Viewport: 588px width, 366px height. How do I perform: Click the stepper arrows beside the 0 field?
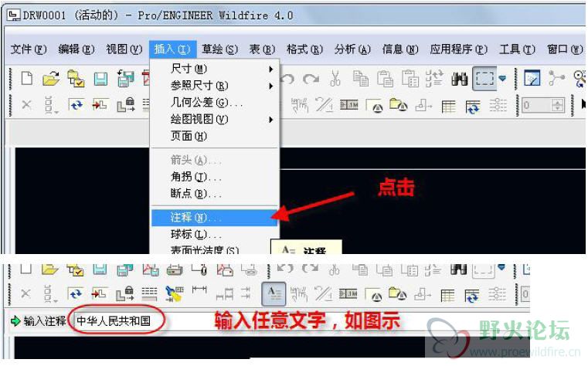coord(558,105)
